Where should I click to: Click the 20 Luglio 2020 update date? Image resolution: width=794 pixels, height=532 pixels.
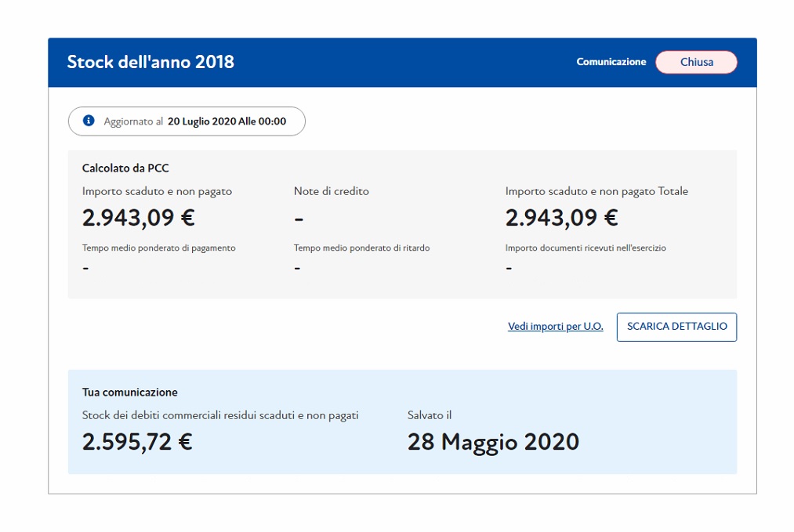pyautogui.click(x=227, y=121)
